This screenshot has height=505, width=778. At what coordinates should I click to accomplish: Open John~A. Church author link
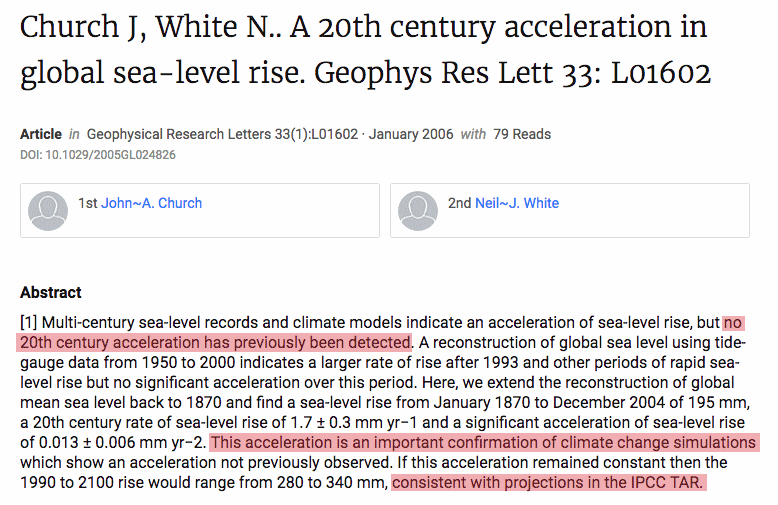tap(152, 203)
